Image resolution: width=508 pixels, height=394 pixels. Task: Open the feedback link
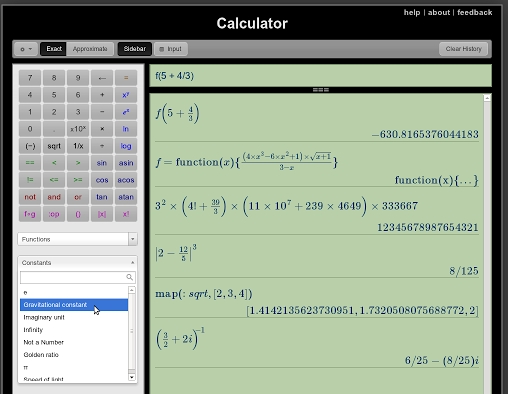pos(475,13)
